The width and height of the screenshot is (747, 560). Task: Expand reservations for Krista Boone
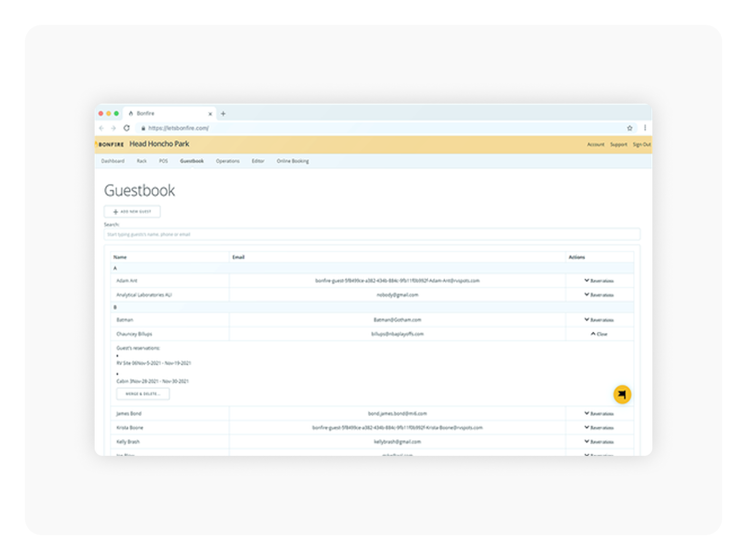[599, 427]
